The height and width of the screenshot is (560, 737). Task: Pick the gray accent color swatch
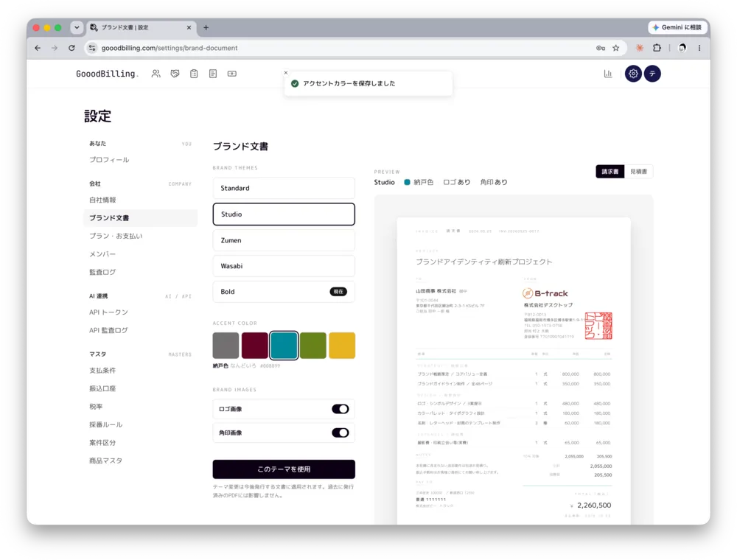tap(226, 346)
